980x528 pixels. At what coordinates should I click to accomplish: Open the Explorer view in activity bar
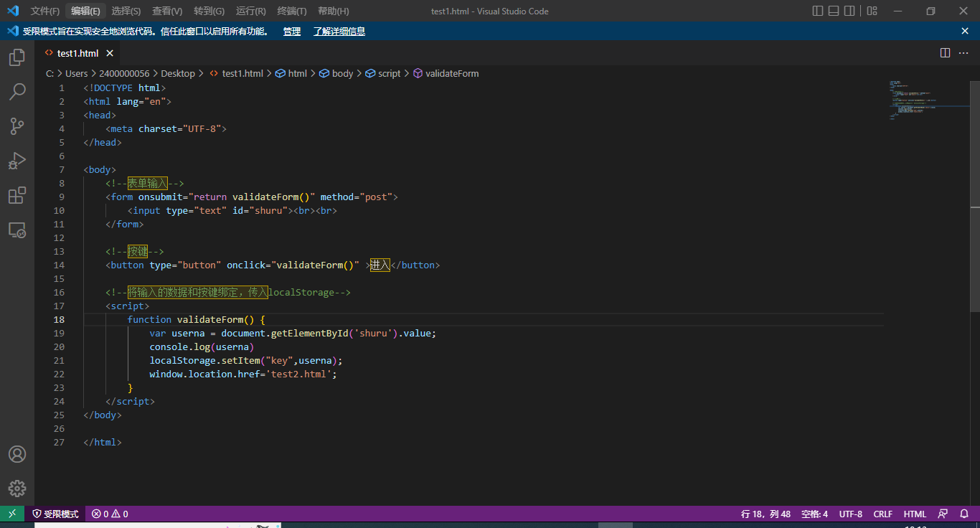click(17, 57)
